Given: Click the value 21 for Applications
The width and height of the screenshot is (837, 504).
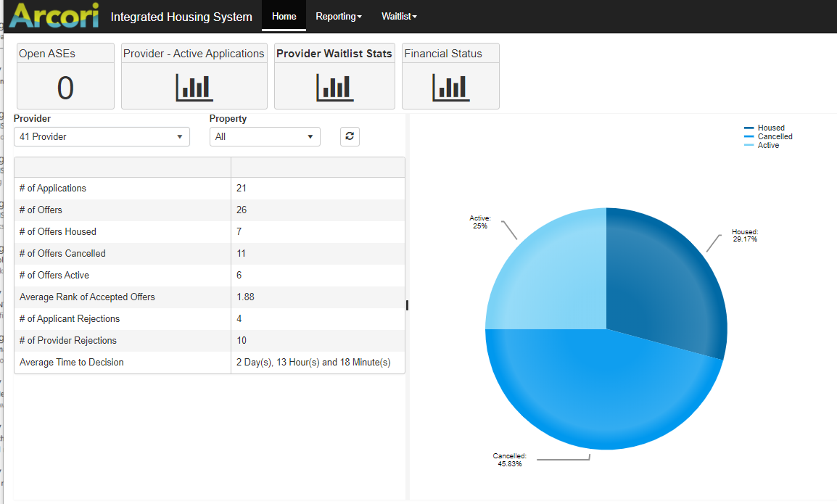Looking at the screenshot, I should (242, 189).
